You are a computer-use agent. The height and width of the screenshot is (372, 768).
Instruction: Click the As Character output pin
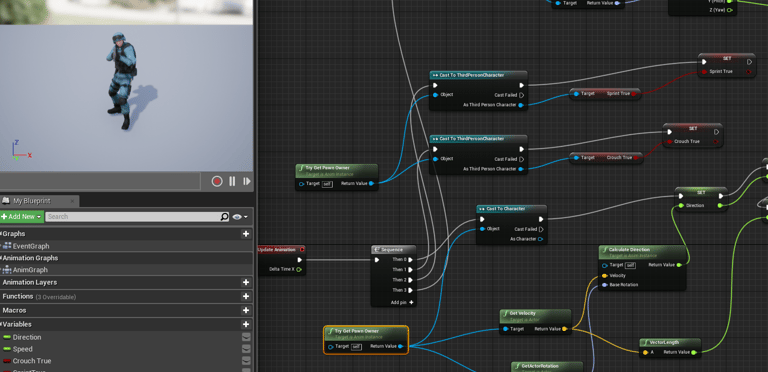tap(541, 239)
